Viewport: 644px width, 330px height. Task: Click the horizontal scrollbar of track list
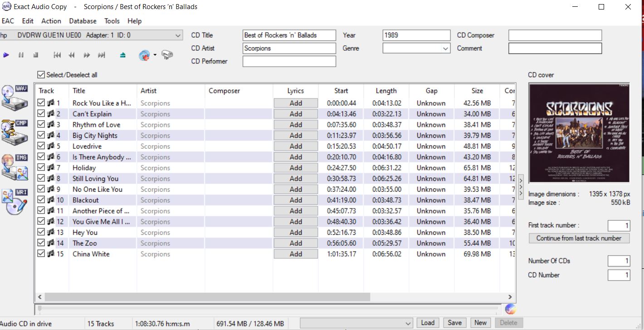tap(207, 297)
